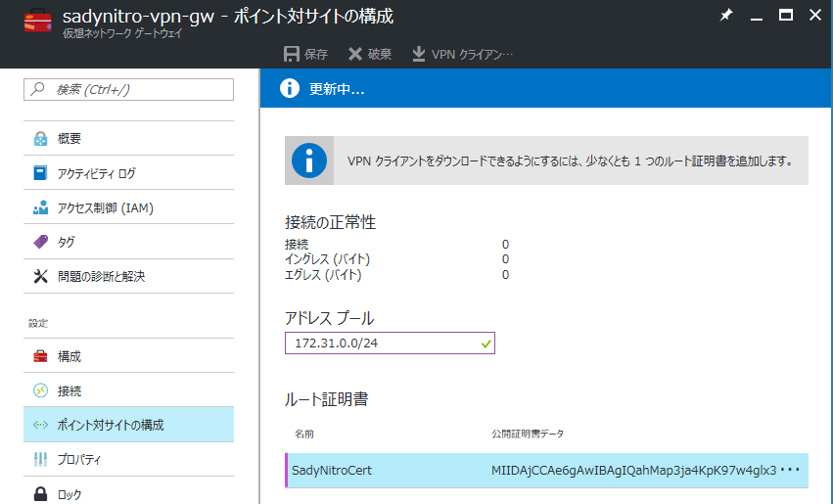Open the locks (ロック) menu item

coord(128,494)
